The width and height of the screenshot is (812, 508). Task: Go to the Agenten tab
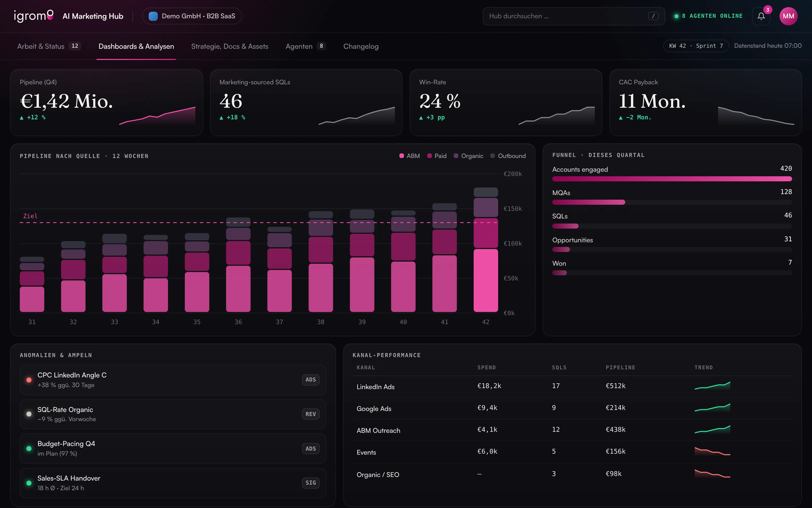tap(306, 46)
